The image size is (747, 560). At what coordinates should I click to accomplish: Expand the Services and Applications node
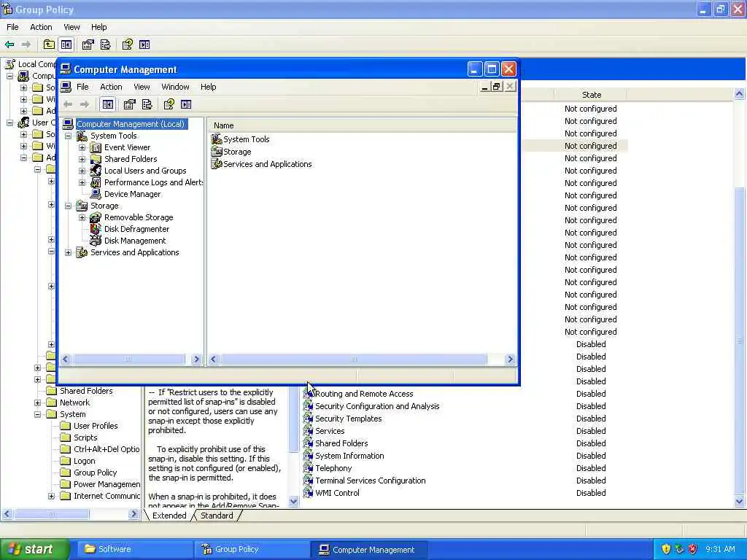point(68,252)
